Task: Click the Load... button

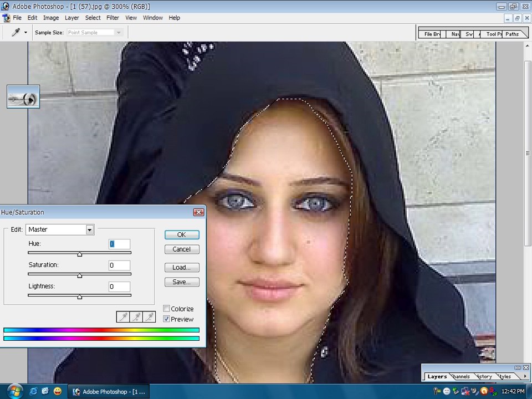Action: tap(182, 267)
